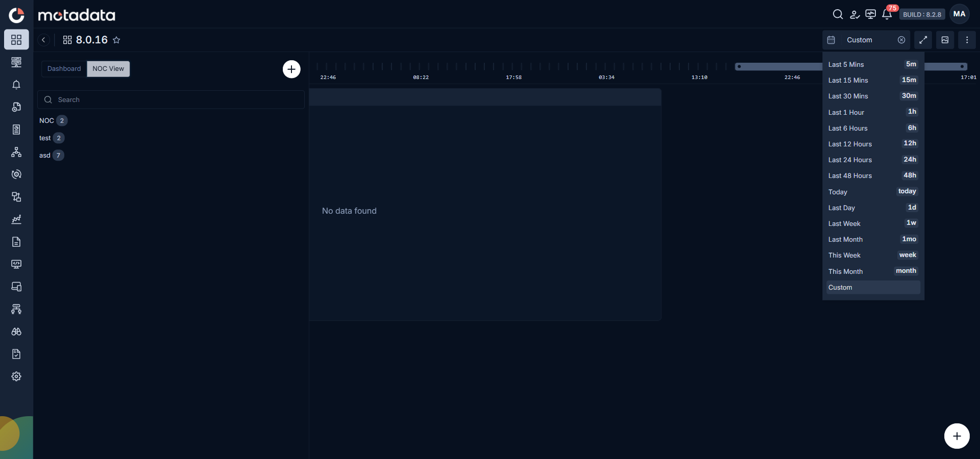
Task: Click the timeline at 17:58 marker
Action: tap(513, 78)
